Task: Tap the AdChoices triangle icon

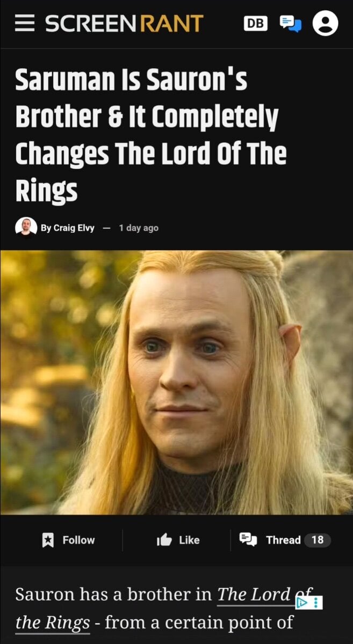Action: (302, 603)
